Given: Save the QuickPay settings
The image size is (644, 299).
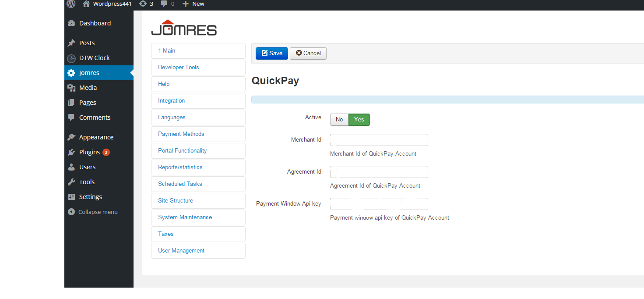Looking at the screenshot, I should [272, 53].
